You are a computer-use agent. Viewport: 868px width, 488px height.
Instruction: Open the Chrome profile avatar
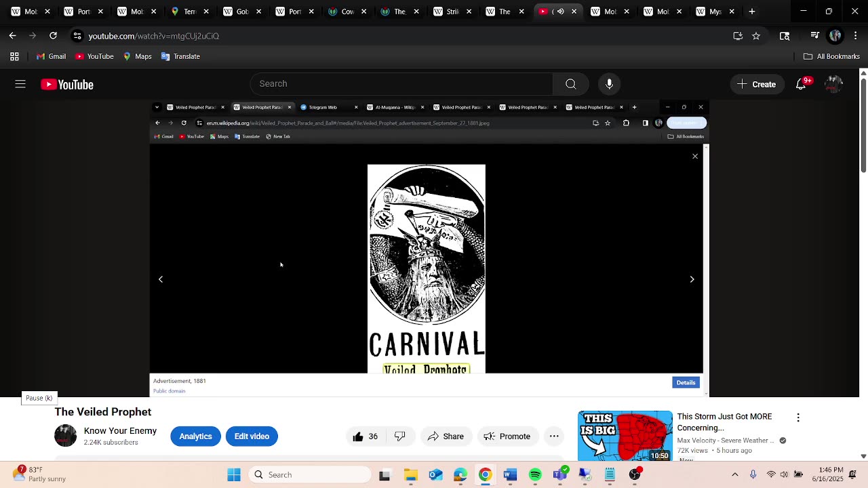(x=835, y=36)
